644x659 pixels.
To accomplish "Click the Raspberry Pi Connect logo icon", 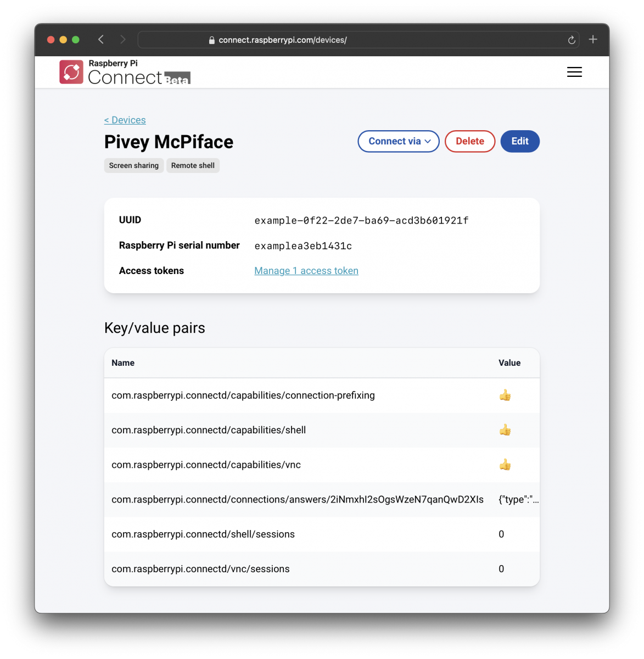I will click(x=71, y=72).
